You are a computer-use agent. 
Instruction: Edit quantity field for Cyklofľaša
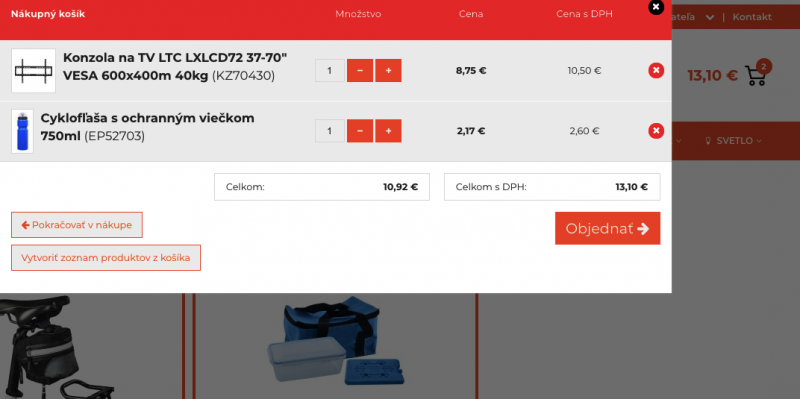330,131
